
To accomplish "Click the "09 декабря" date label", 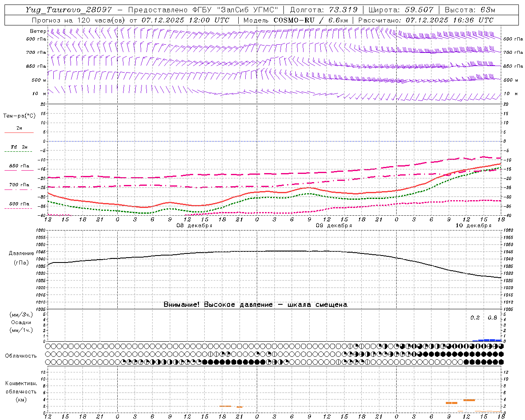I will pos(334,226).
